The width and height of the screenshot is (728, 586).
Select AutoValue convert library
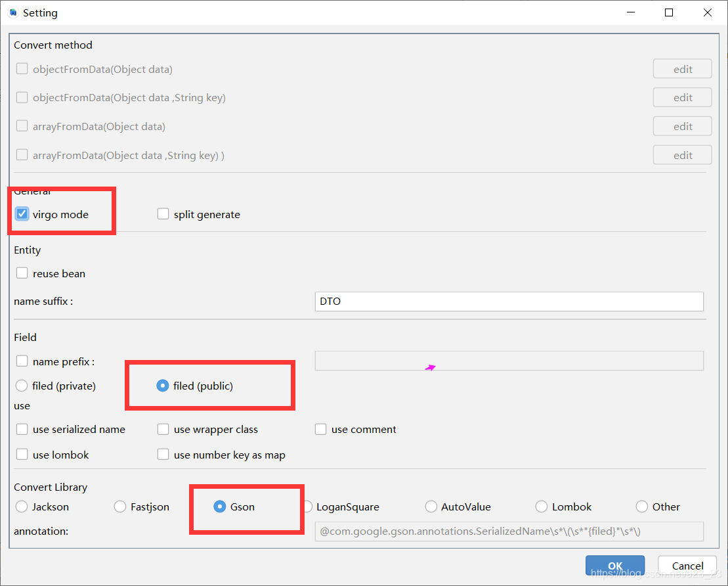point(431,507)
